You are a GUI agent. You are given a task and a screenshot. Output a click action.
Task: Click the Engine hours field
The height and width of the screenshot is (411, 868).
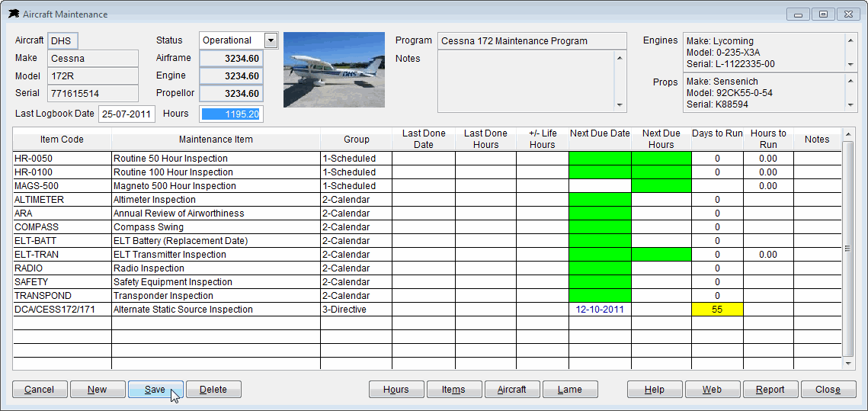(231, 76)
